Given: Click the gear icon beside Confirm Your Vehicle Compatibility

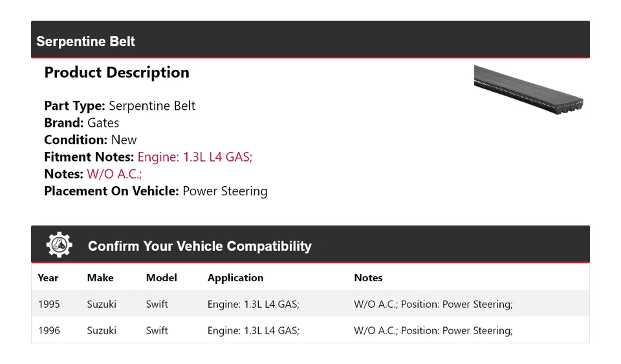Looking at the screenshot, I should point(59,245).
